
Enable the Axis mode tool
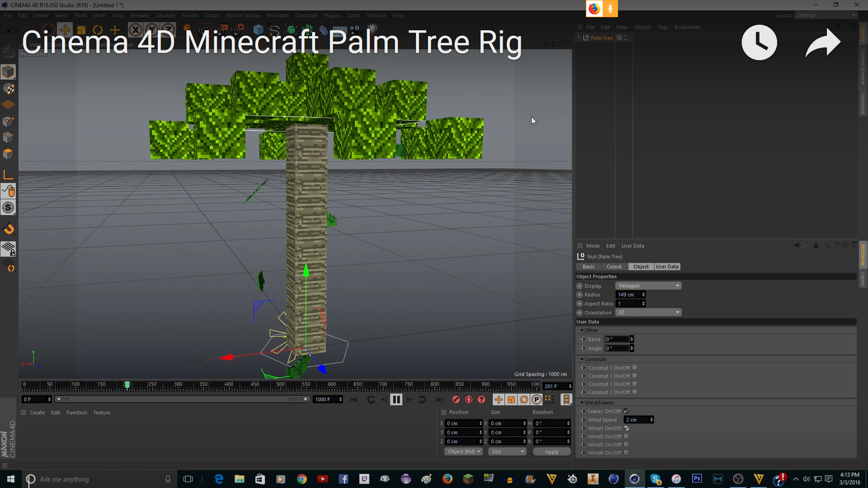point(8,175)
